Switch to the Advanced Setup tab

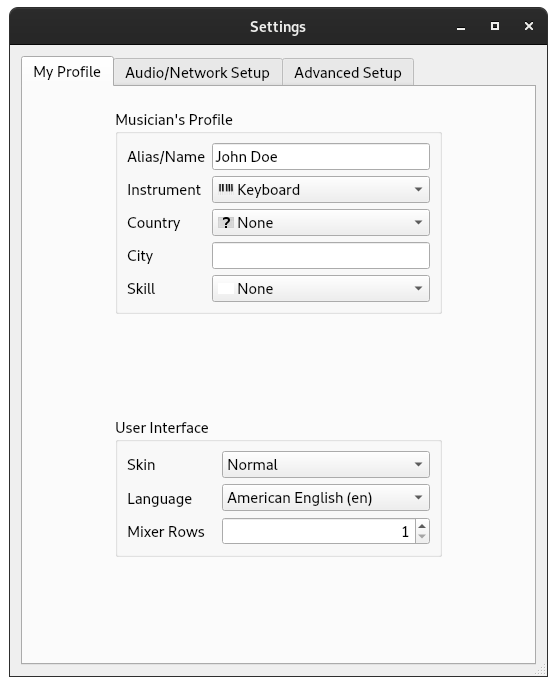(x=348, y=72)
